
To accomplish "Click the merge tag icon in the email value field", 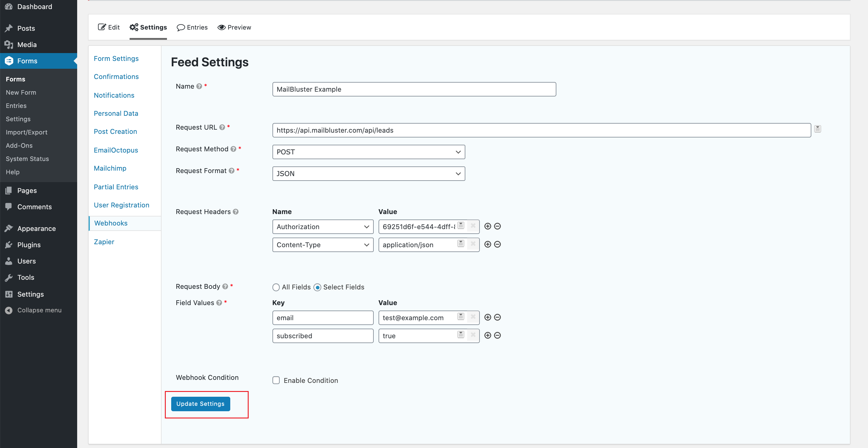I will (x=461, y=317).
